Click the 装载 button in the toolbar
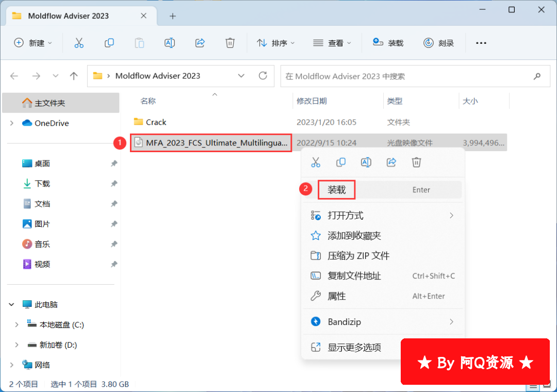The image size is (557, 392). (388, 43)
